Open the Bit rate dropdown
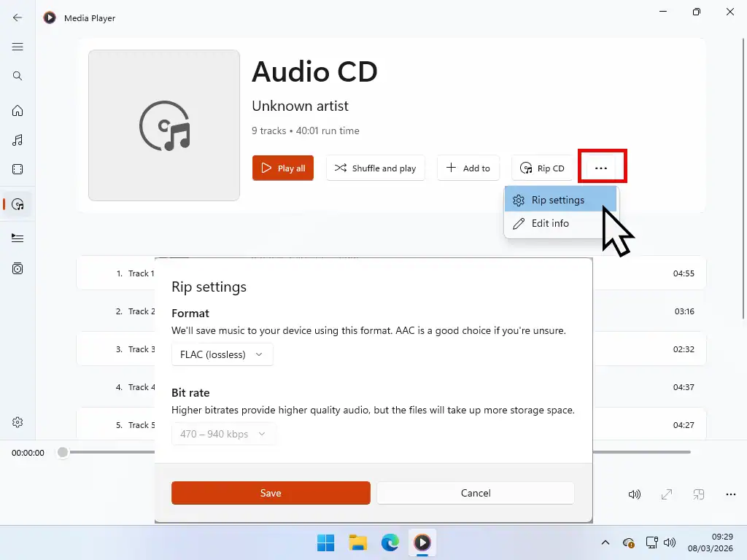This screenshot has height=560, width=747. point(223,434)
